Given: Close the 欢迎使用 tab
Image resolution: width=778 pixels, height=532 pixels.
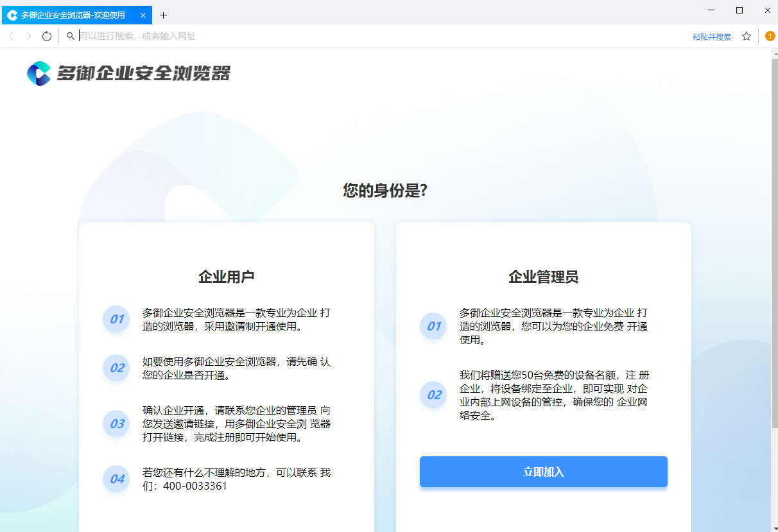Looking at the screenshot, I should click(x=143, y=15).
